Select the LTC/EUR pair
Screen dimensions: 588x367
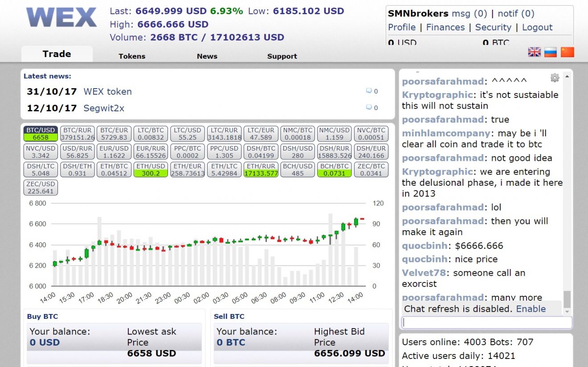point(261,134)
